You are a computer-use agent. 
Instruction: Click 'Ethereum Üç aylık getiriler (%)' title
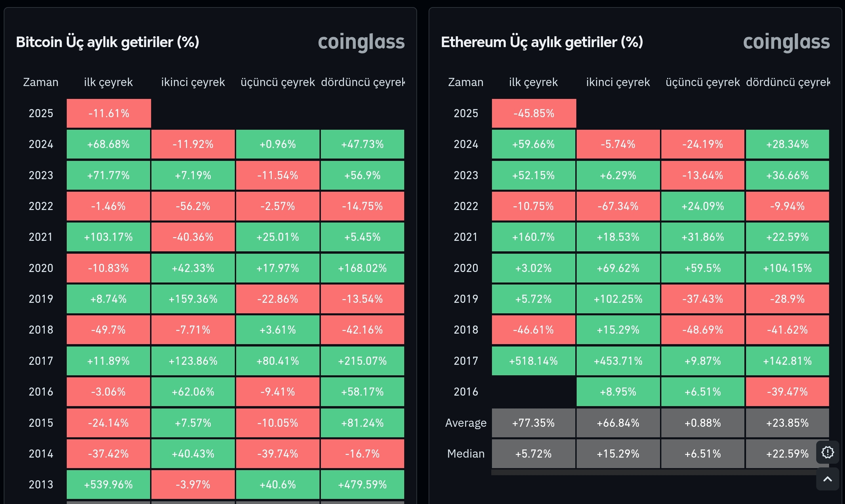click(542, 42)
